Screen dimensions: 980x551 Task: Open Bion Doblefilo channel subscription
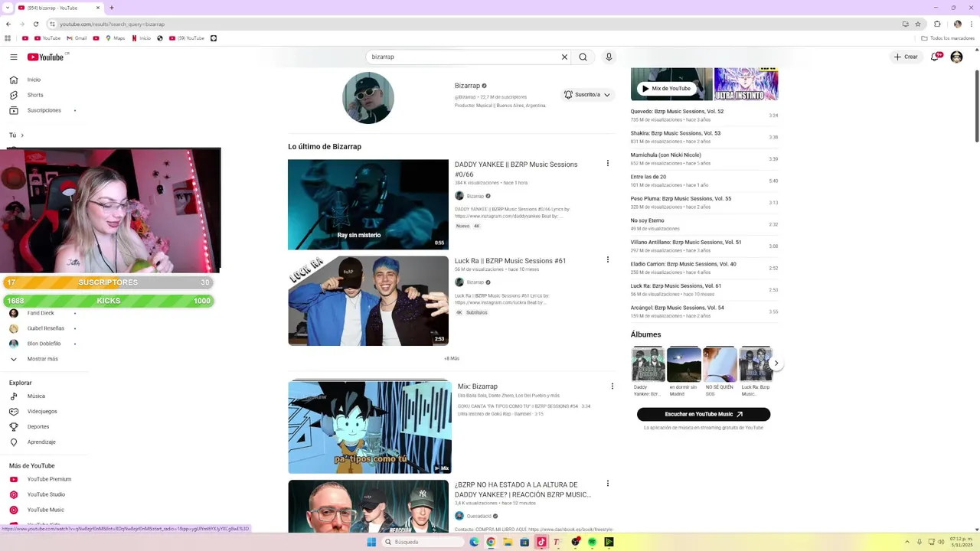pyautogui.click(x=44, y=344)
